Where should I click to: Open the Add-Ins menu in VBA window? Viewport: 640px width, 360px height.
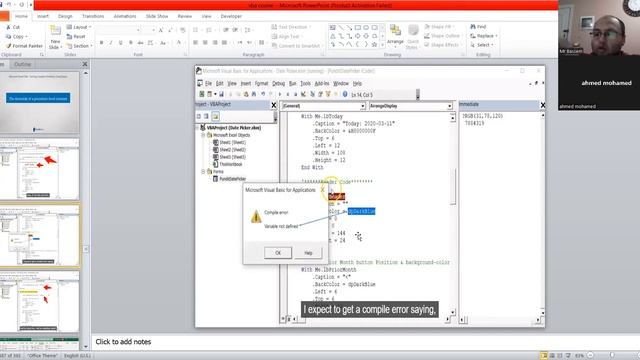(322, 83)
